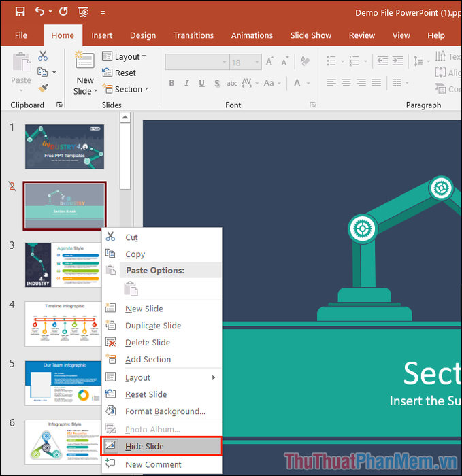The image size is (462, 476).
Task: Open the Animations tab
Action: coord(252,35)
